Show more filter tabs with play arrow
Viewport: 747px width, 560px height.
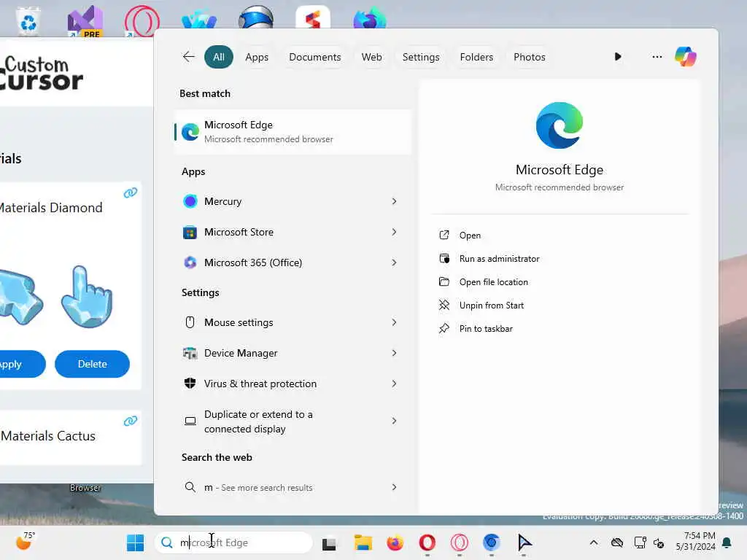pyautogui.click(x=618, y=57)
